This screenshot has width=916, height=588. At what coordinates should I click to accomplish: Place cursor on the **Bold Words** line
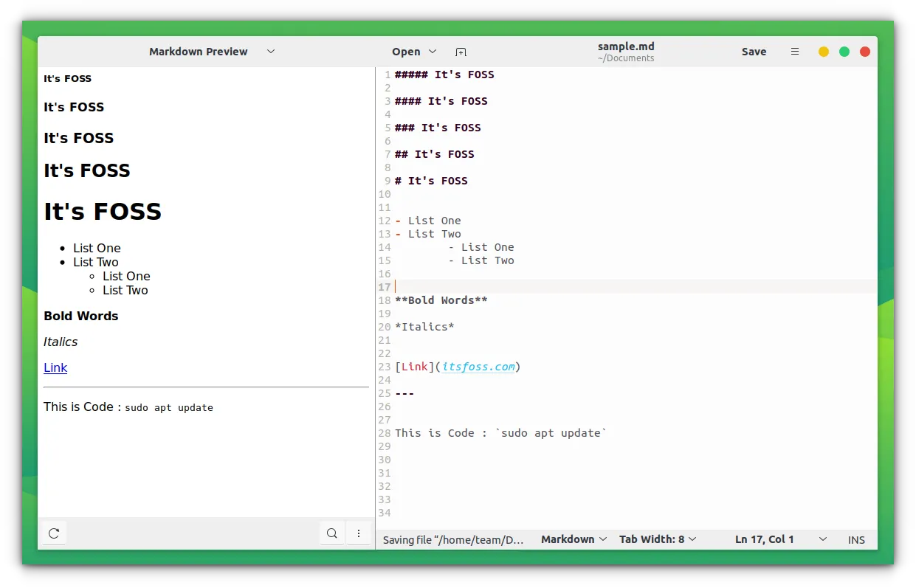tap(441, 300)
